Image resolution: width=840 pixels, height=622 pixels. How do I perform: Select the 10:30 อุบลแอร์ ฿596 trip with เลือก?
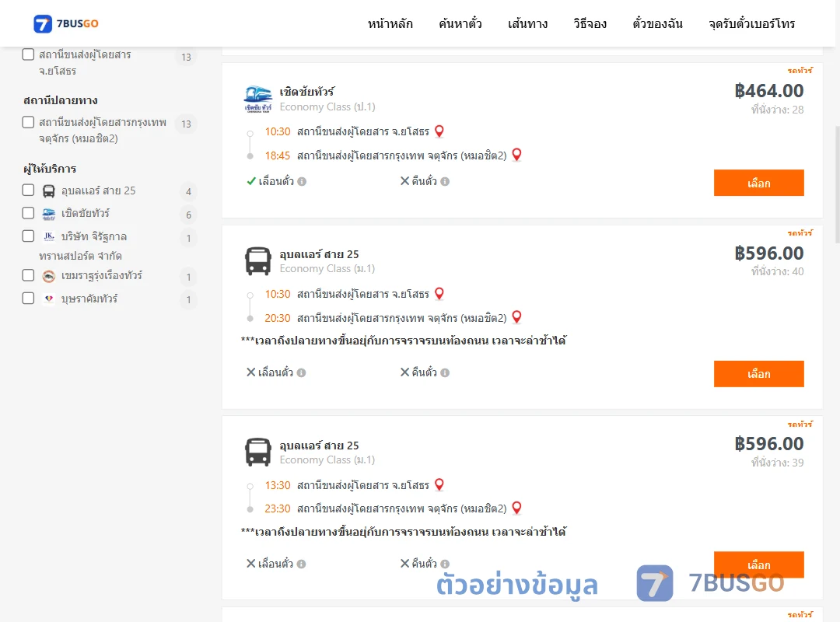[x=758, y=373]
